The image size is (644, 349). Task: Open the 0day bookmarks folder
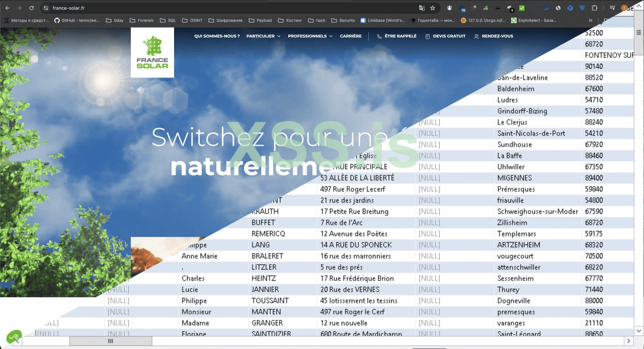pos(115,21)
